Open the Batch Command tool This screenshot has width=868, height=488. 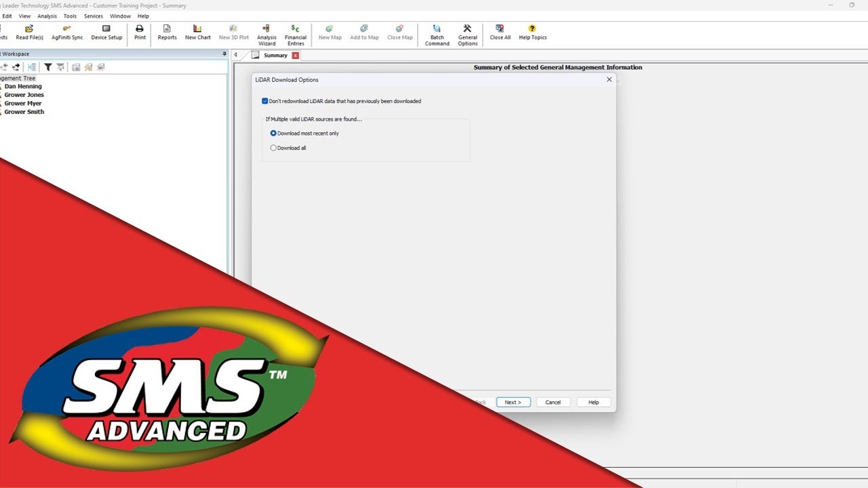437,35
